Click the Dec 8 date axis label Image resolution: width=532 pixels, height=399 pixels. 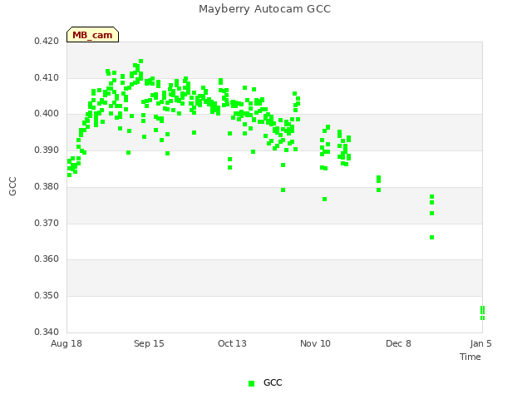[x=398, y=343]
